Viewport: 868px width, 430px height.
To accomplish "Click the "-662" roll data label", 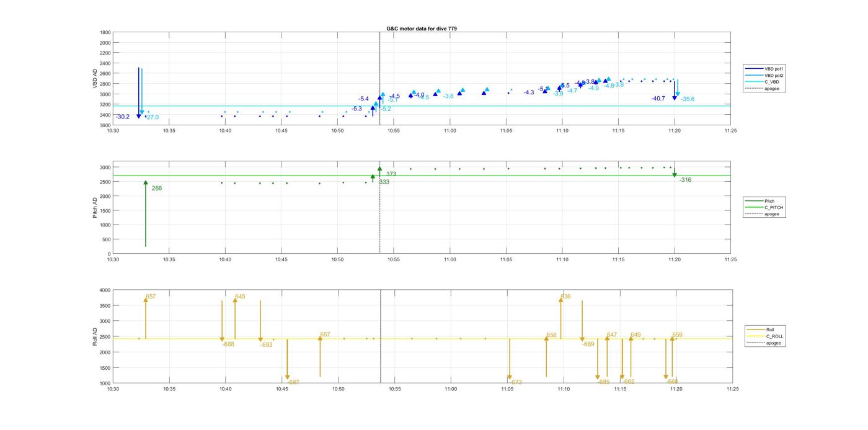I will pyautogui.click(x=628, y=382).
